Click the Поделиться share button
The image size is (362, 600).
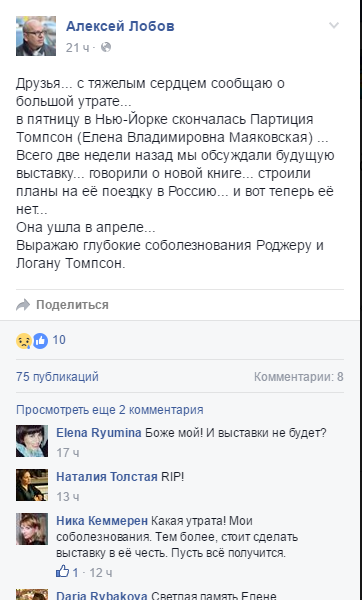[72, 305]
